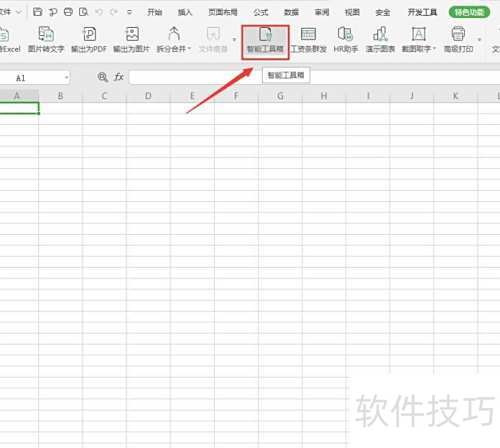
Task: Select column D header
Action: tap(148, 96)
